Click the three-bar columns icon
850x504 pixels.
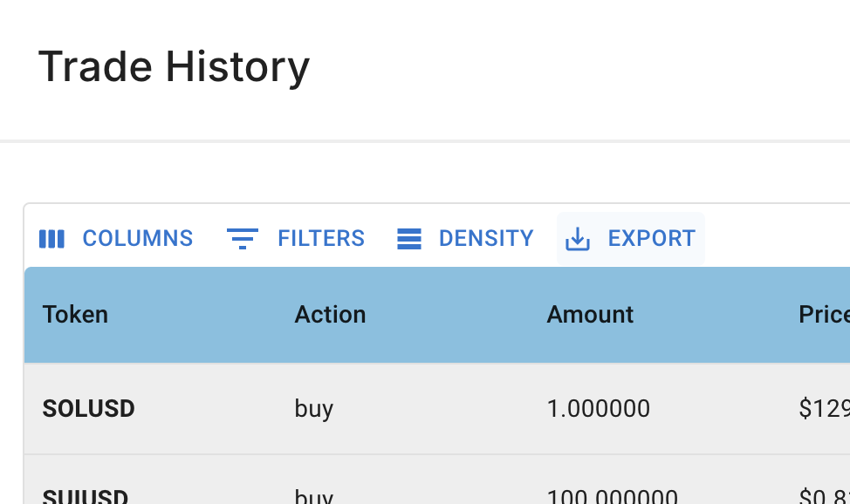tap(52, 238)
